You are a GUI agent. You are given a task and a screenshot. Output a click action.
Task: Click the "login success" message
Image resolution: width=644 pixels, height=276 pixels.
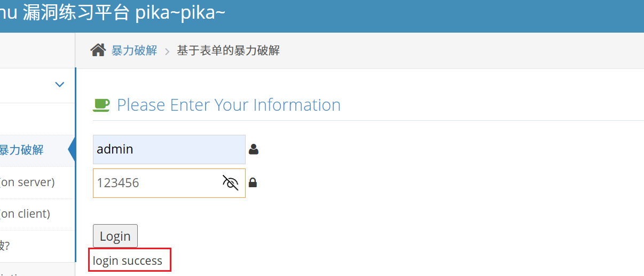128,261
